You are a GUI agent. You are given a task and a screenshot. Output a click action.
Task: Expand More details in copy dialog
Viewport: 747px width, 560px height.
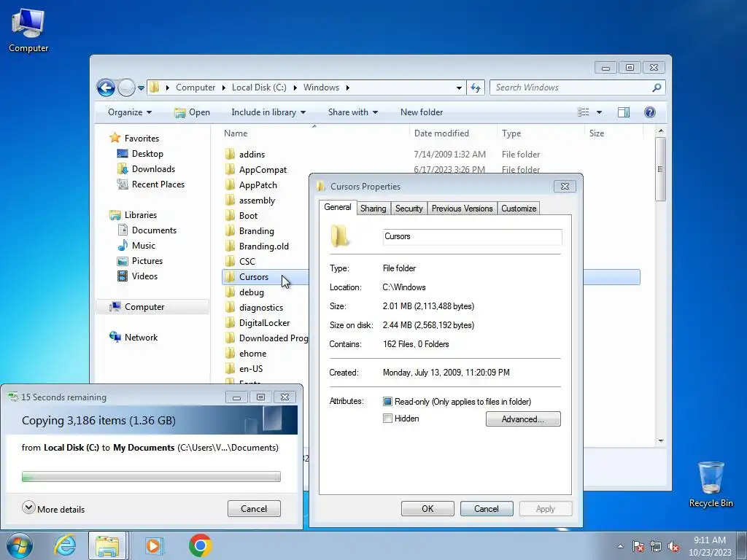pyautogui.click(x=53, y=508)
